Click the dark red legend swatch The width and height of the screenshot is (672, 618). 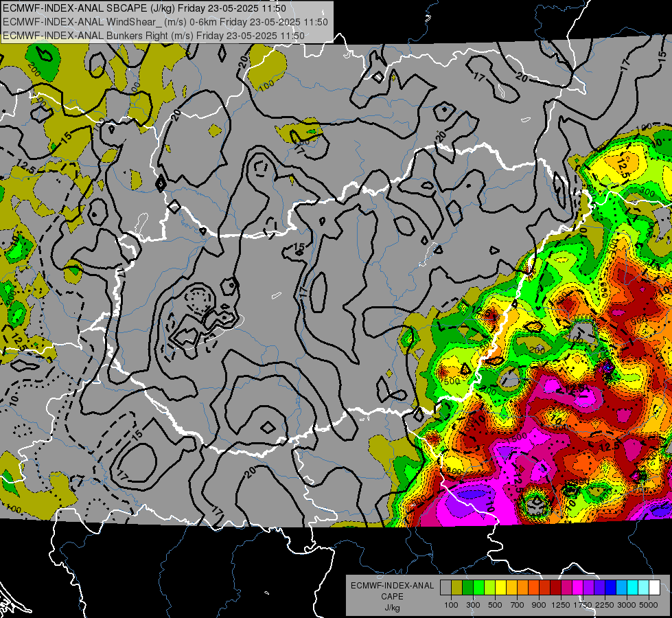tap(555, 588)
